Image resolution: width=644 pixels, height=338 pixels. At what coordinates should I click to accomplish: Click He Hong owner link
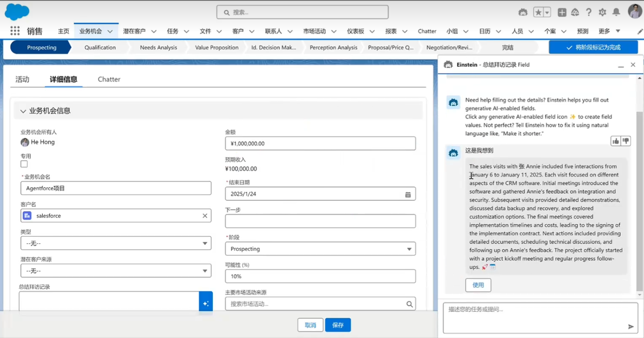point(43,142)
